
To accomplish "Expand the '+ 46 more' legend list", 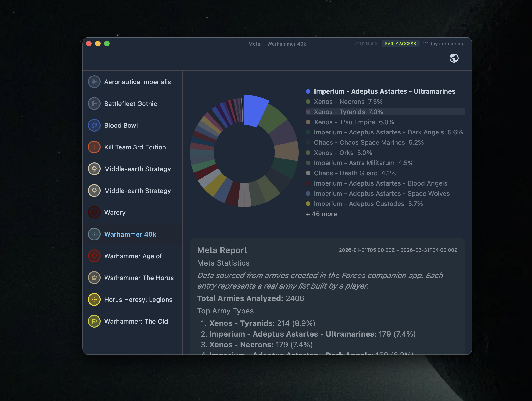I will pos(321,214).
